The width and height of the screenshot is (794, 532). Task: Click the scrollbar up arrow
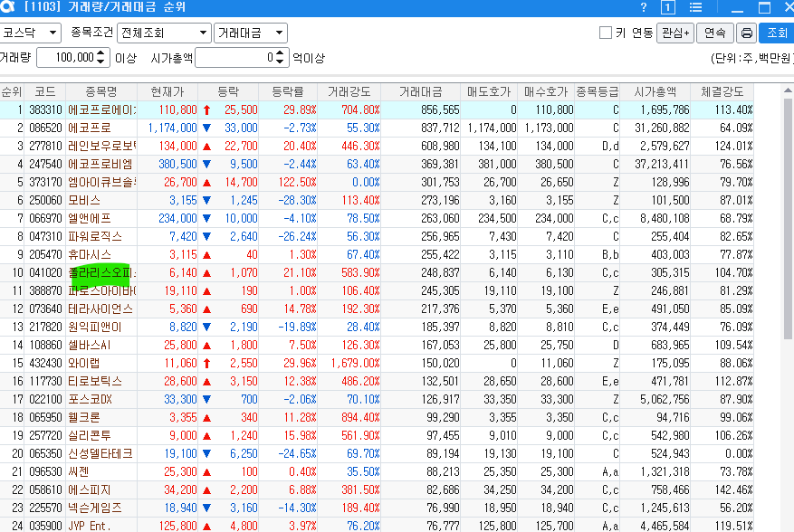point(788,90)
